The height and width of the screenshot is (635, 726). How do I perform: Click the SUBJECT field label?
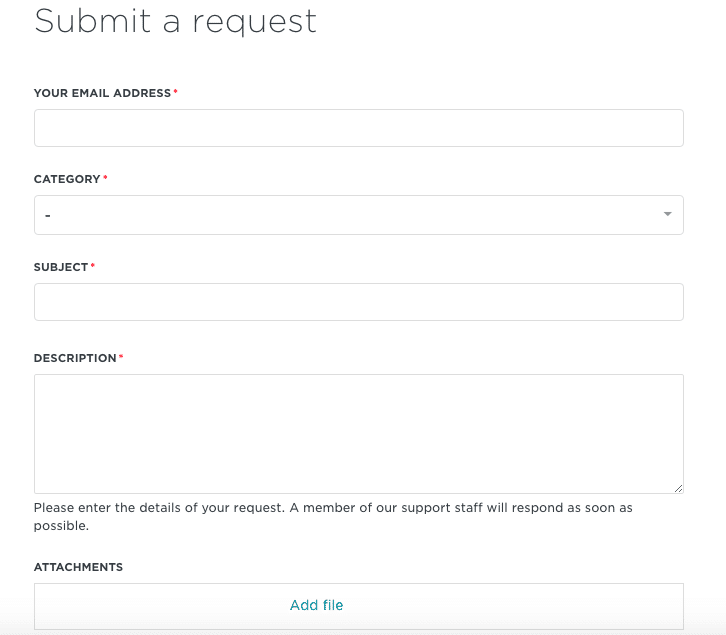pos(61,267)
